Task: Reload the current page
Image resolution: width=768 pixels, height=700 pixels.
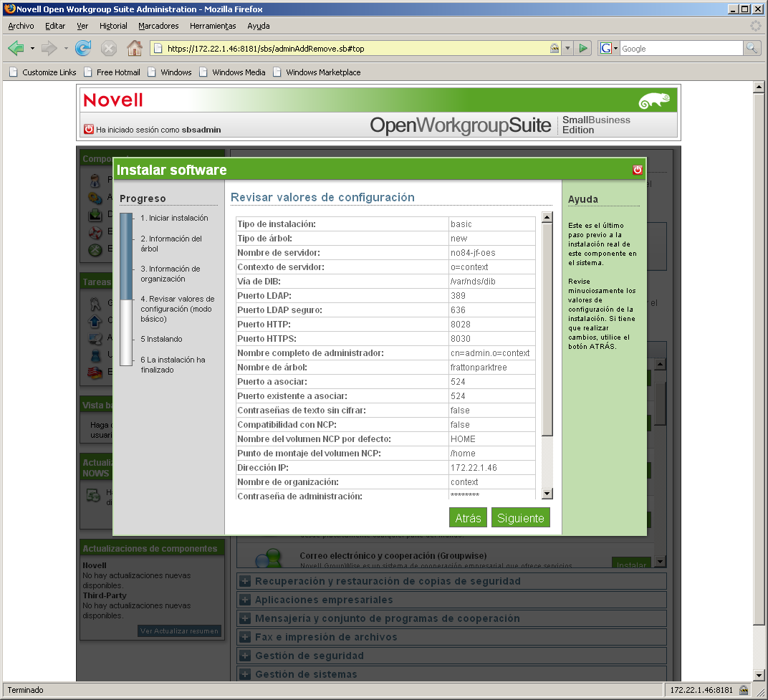Action: tap(83, 48)
